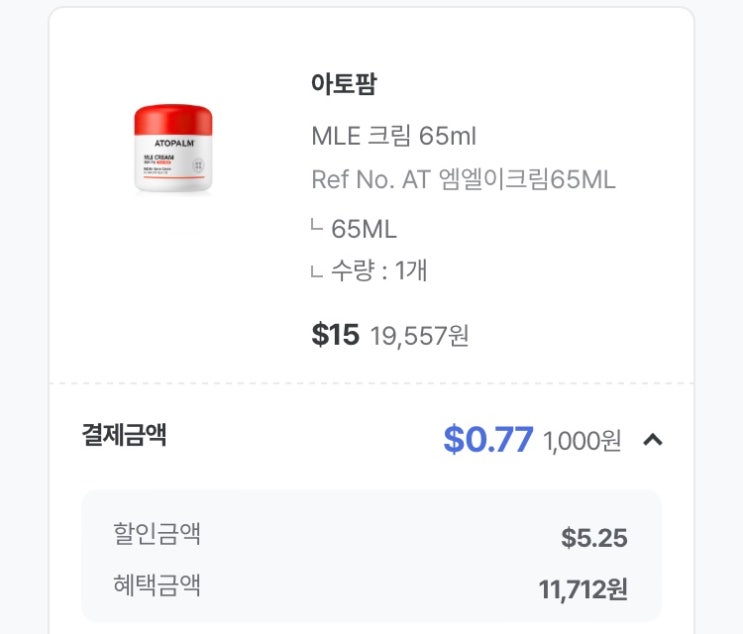This screenshot has height=634, width=743.
Task: Click the 19,557원 converted price
Action: click(x=419, y=336)
